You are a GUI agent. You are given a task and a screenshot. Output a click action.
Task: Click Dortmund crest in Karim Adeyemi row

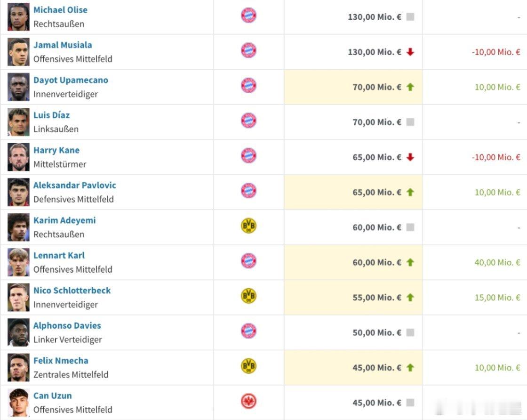pos(248,226)
